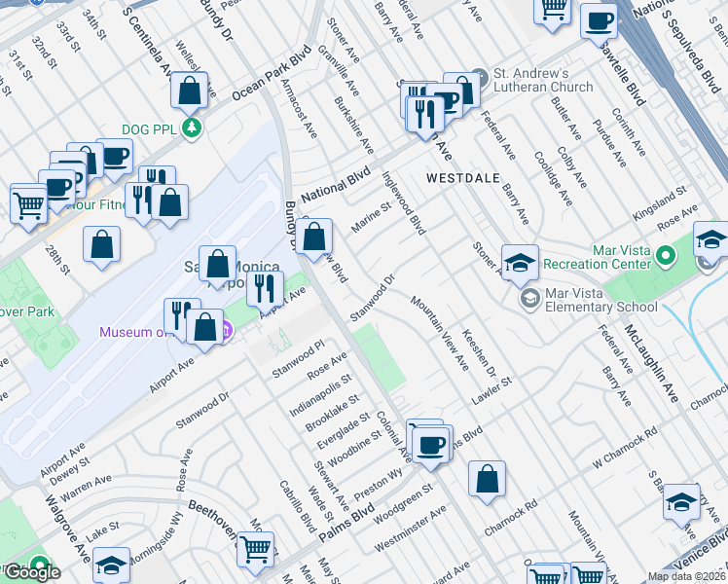Click the Sawtelle Blvd street label

621,74
